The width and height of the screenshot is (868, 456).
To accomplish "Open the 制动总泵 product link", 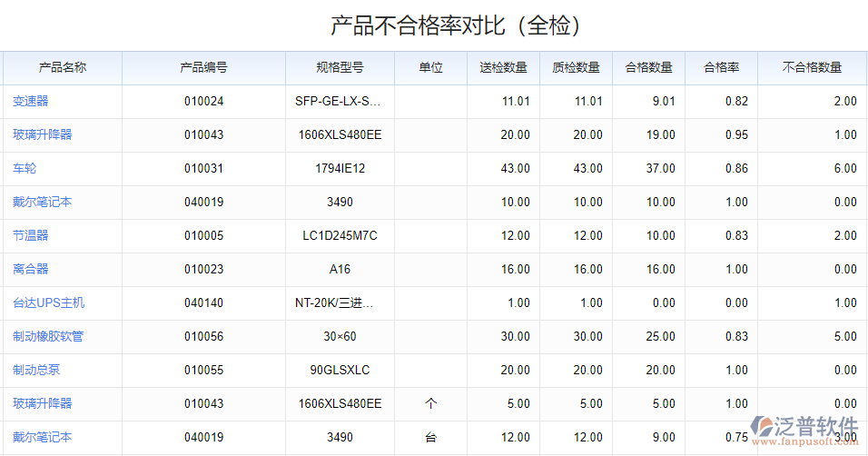I will pyautogui.click(x=36, y=370).
